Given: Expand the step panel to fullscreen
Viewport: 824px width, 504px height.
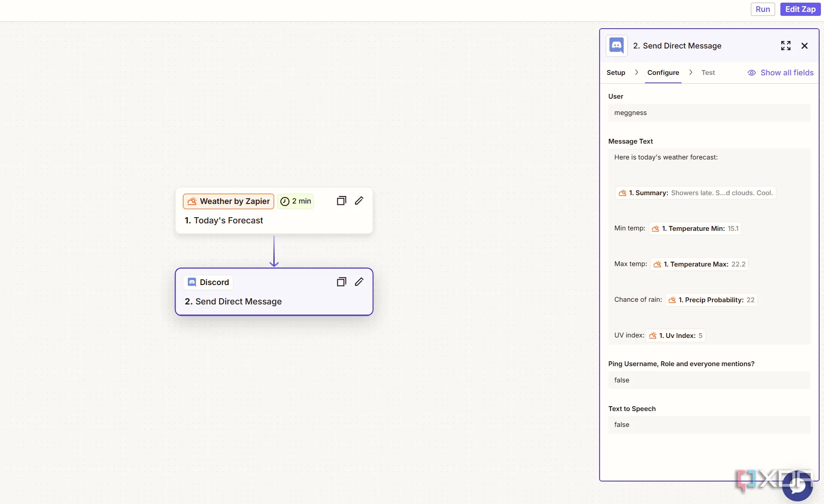Looking at the screenshot, I should pos(786,46).
